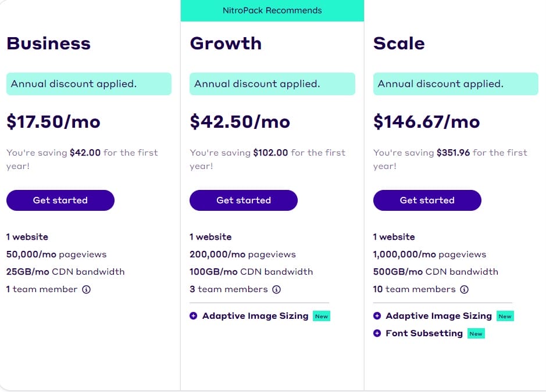Click the Font Subsetting feature label
The width and height of the screenshot is (546, 392).
(424, 333)
